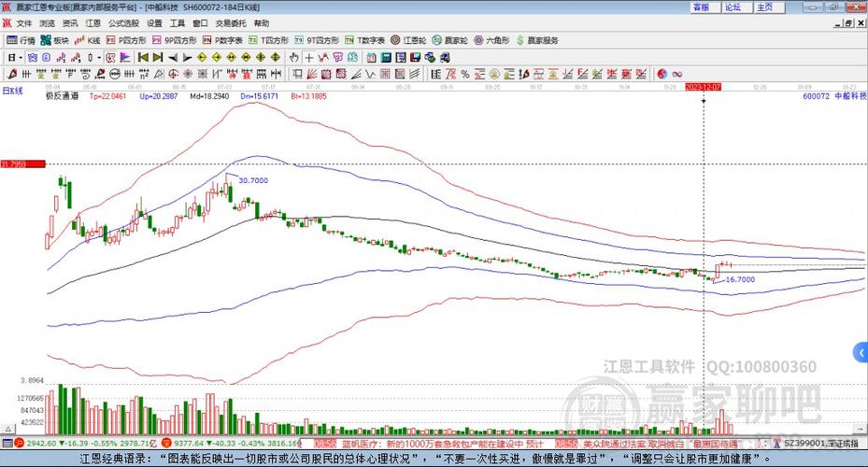Click the 极反通道 indicator name
The image size is (868, 467).
point(62,95)
